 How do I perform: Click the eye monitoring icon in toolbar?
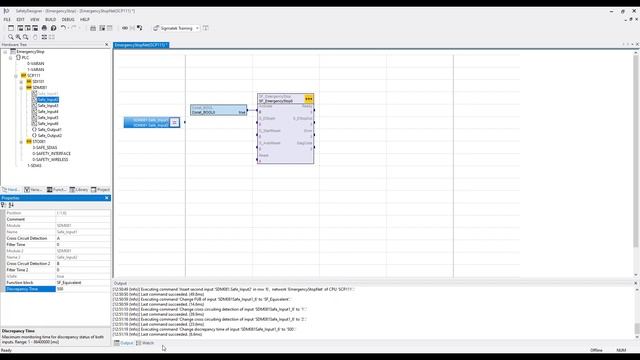coord(125,28)
